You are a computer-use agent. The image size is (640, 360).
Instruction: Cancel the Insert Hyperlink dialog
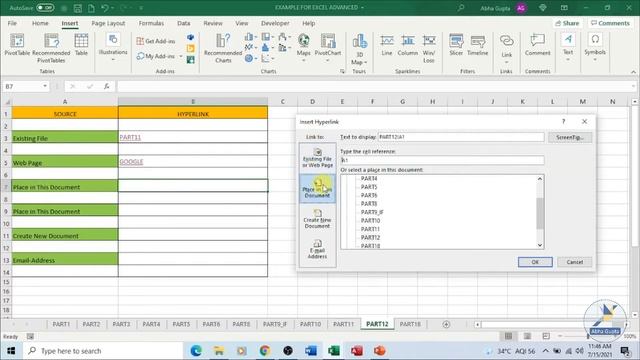click(574, 262)
